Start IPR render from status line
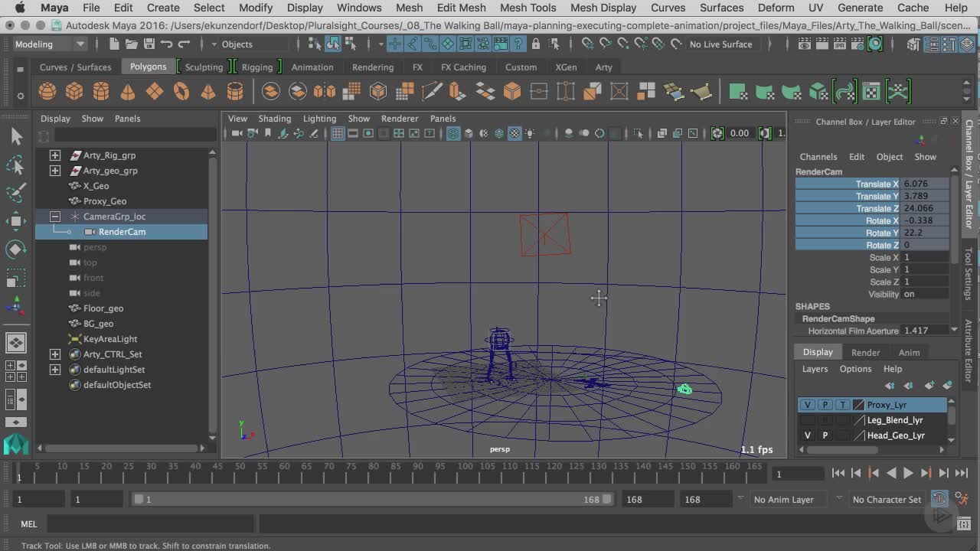This screenshot has width=980, height=551. (x=840, y=44)
